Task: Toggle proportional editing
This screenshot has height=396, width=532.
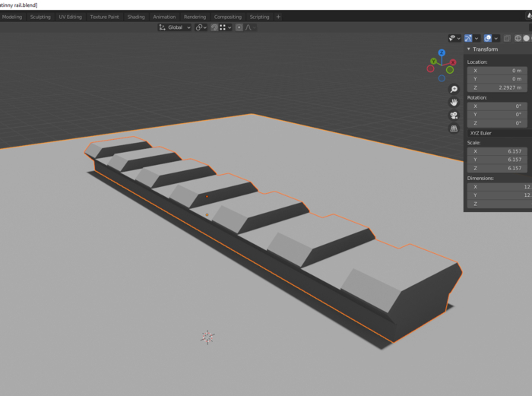Action: click(239, 27)
